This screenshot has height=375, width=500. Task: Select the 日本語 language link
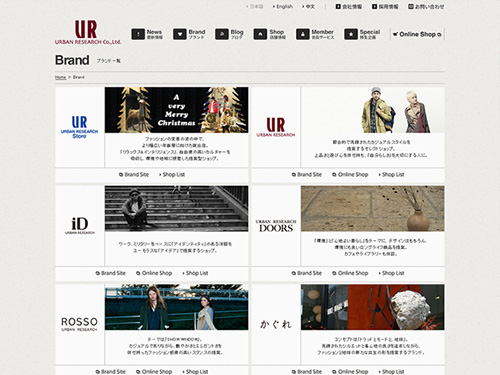(x=255, y=6)
